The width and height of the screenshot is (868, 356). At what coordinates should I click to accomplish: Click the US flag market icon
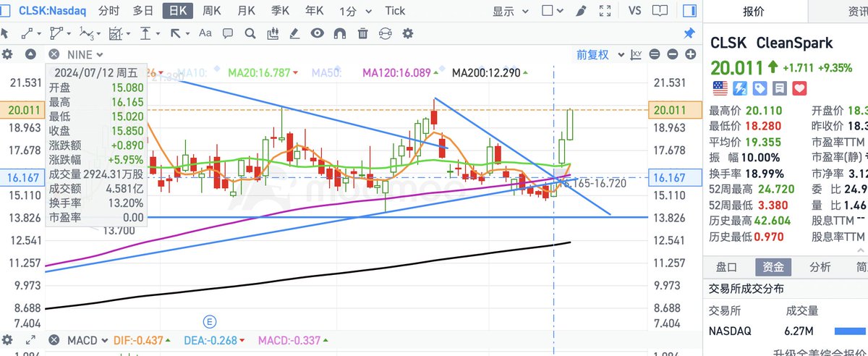[720, 88]
